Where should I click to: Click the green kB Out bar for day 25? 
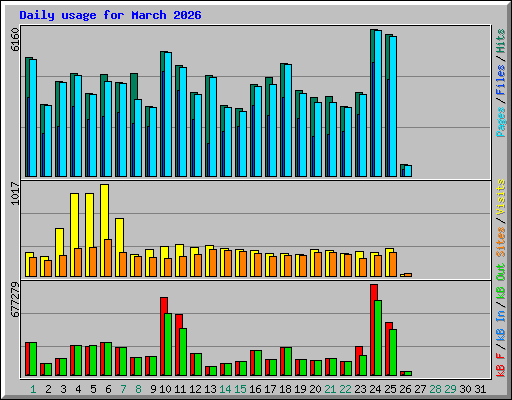(393, 353)
